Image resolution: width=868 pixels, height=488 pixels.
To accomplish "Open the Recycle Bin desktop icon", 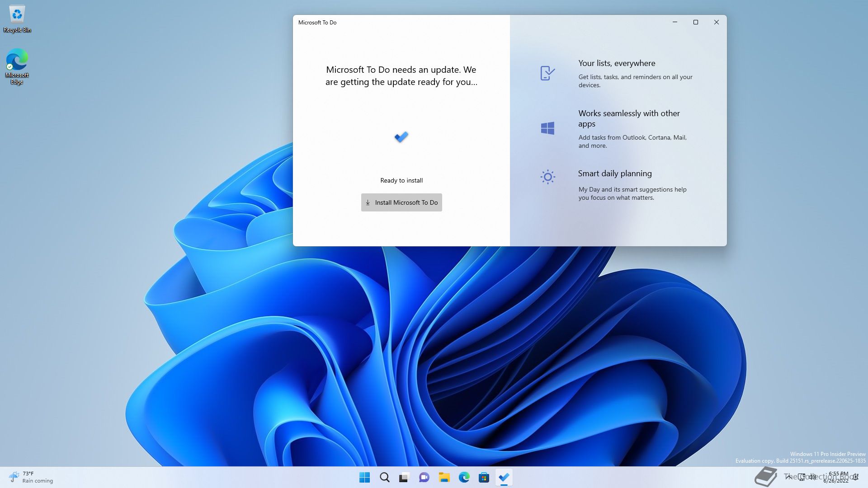I will coord(17,19).
